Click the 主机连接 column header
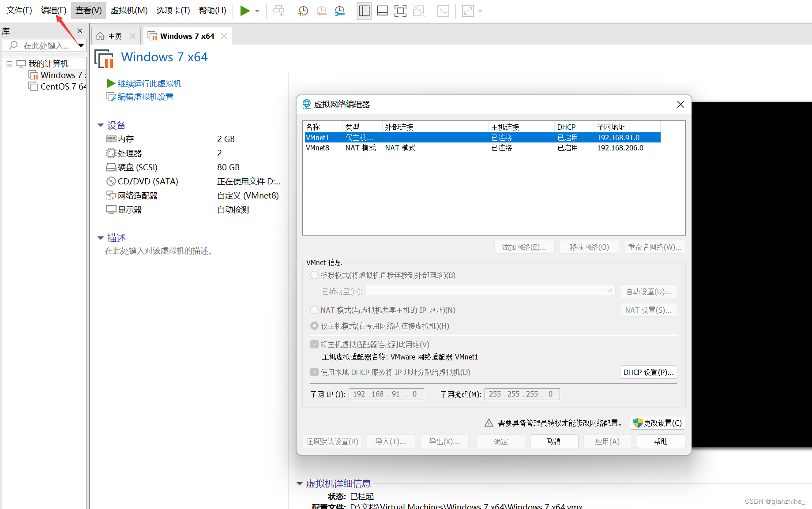Image resolution: width=812 pixels, height=509 pixels. [521, 127]
